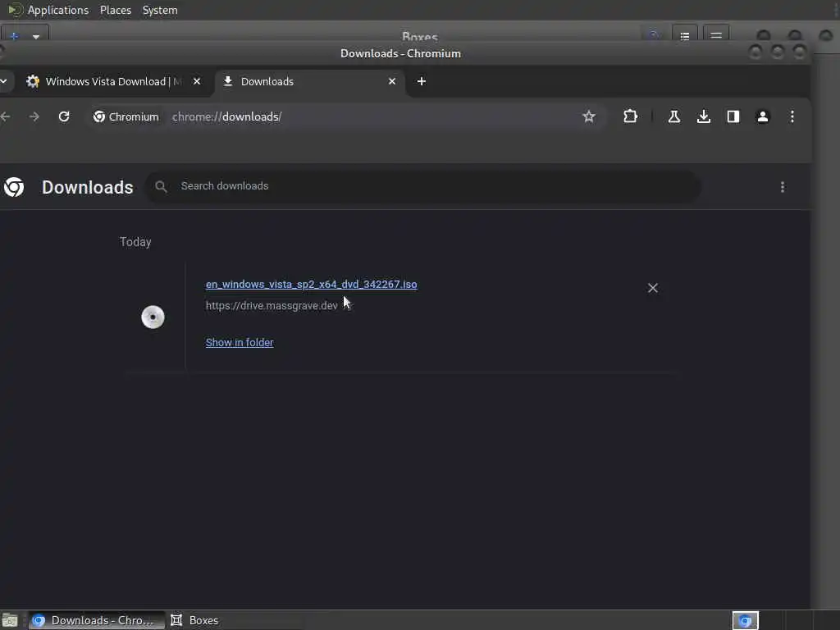Open the System menu
Viewport: 840px width, 630px height.
tap(160, 10)
